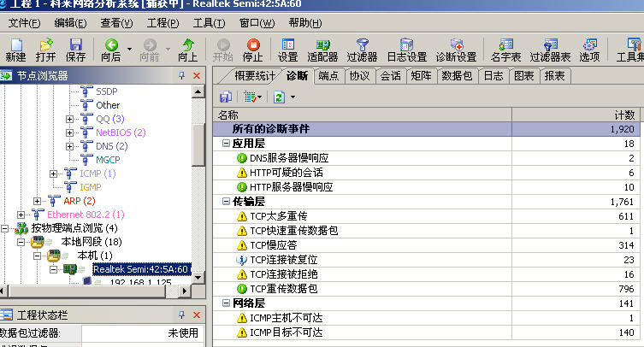
Task: Click the node browser scroll up arrow
Action: [198, 91]
